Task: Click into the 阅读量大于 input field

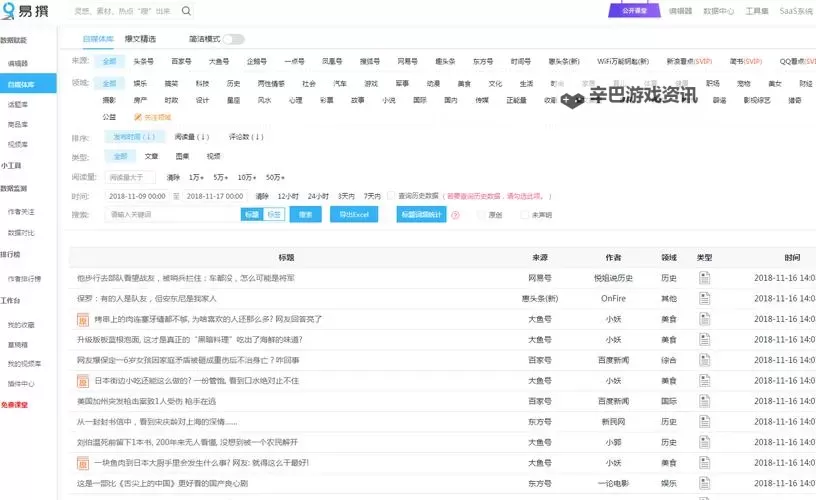Action: coord(130,177)
